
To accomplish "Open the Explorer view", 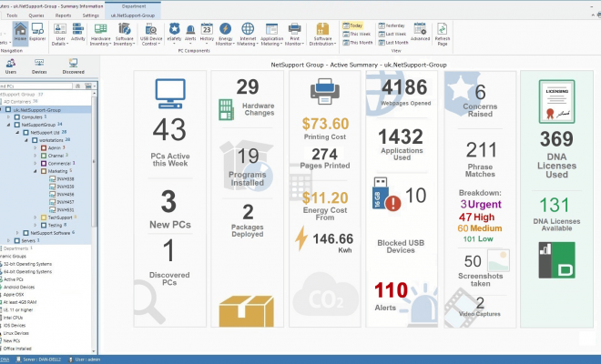I will (x=37, y=32).
